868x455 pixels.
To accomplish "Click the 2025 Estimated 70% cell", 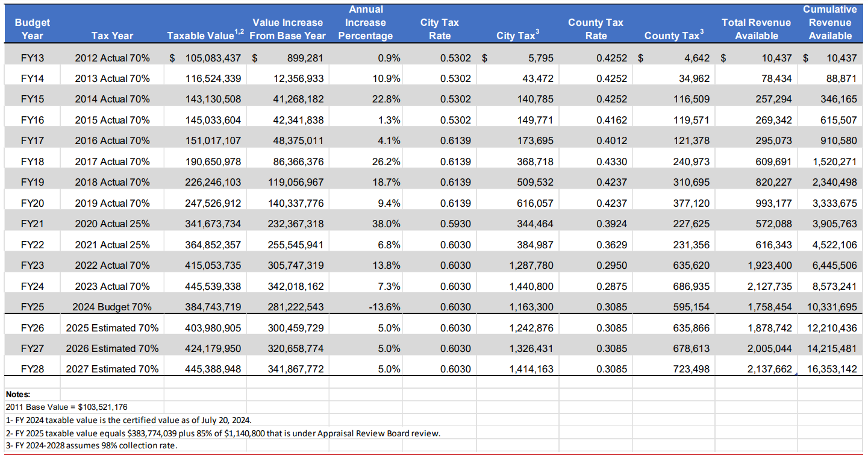I will [112, 328].
